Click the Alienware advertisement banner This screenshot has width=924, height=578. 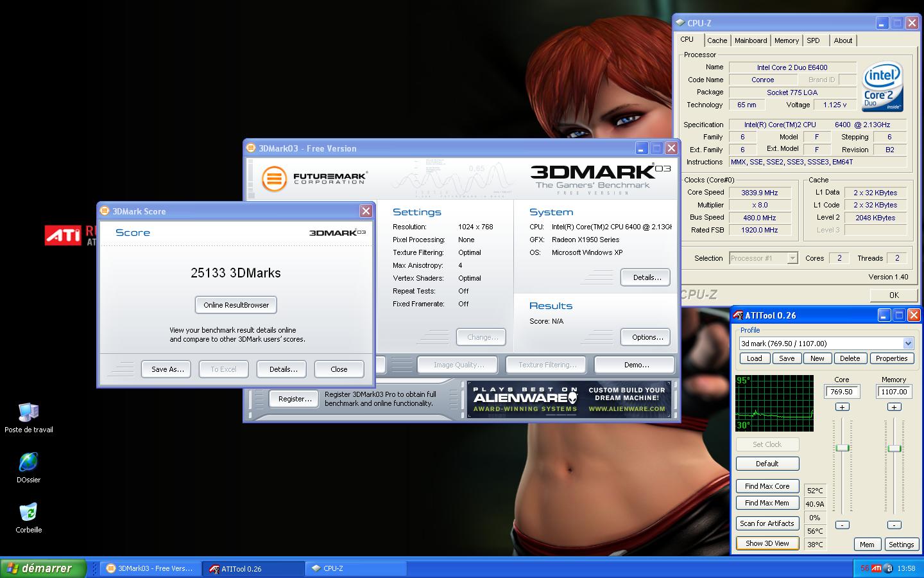569,400
